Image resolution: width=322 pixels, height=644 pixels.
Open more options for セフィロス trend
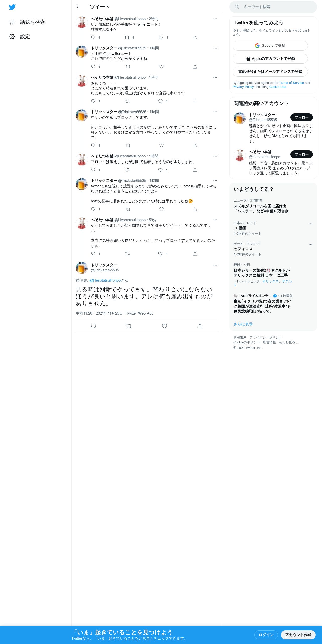310,245
